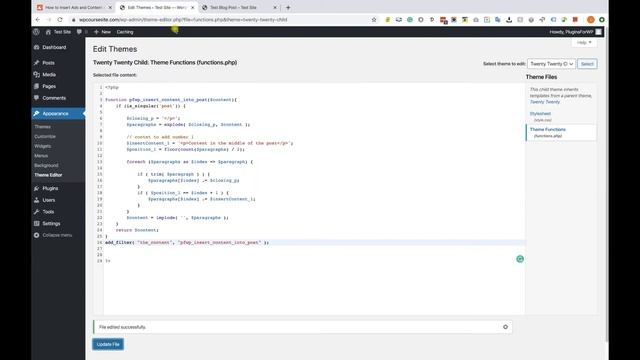Open the orange browser profile avatar

[591, 20]
